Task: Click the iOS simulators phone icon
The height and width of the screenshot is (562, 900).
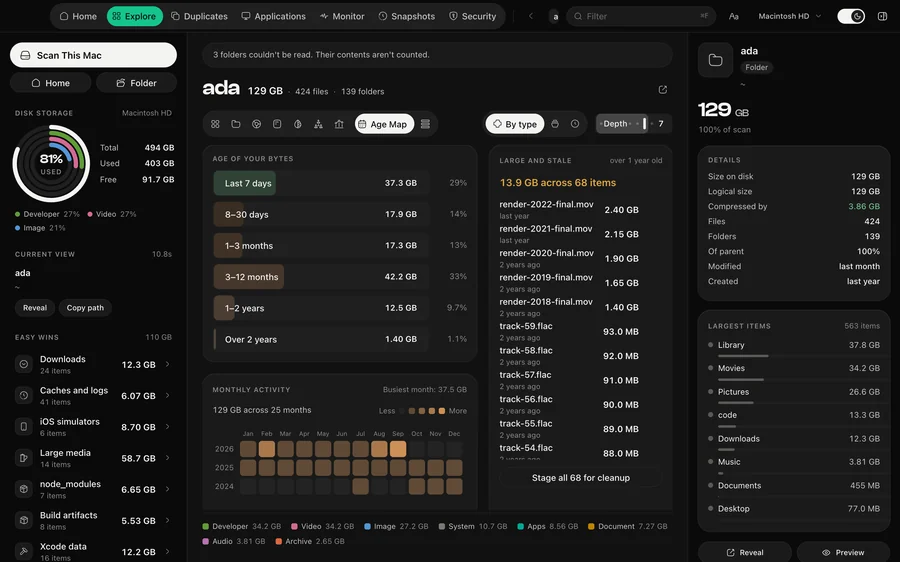Action: tap(24, 427)
